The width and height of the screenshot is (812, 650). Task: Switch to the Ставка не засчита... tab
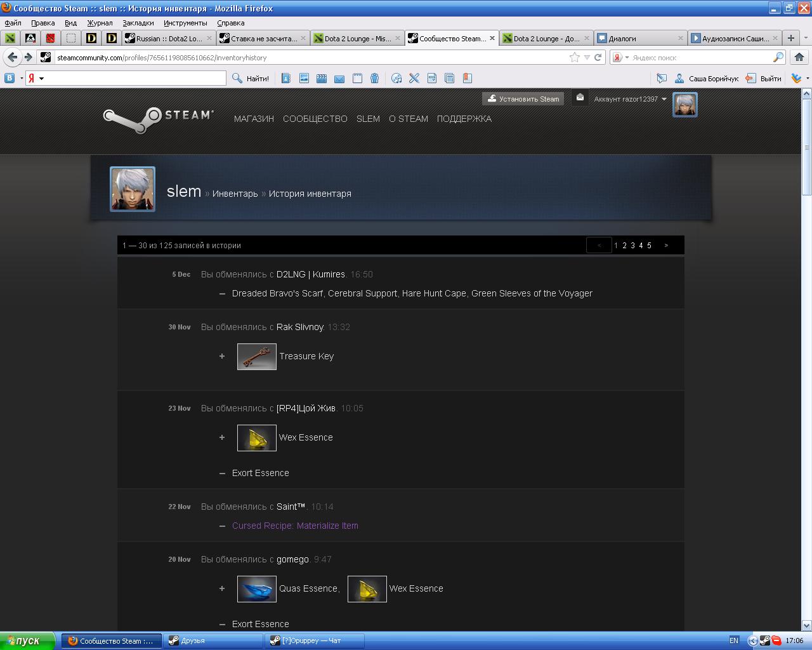pos(263,38)
